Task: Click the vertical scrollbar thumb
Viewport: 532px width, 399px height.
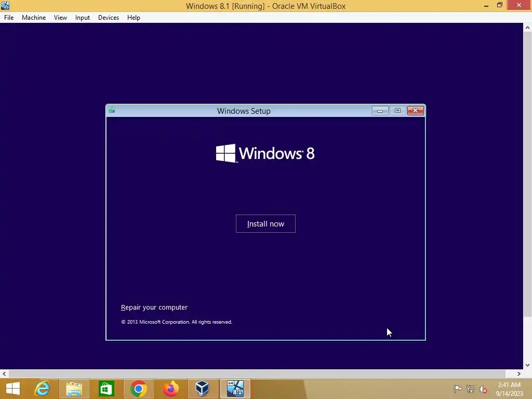Action: pos(527,175)
